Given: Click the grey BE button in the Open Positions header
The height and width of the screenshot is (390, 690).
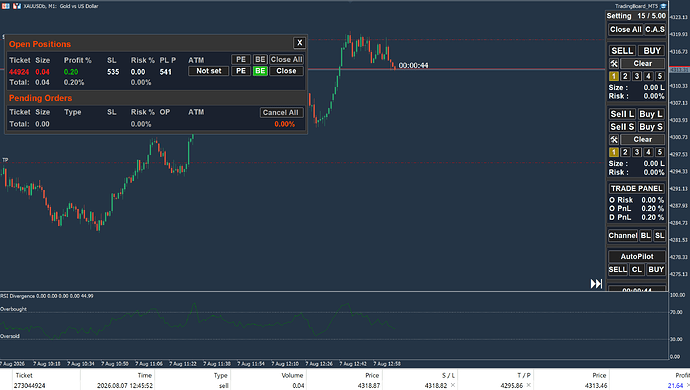Looking at the screenshot, I should [x=260, y=59].
